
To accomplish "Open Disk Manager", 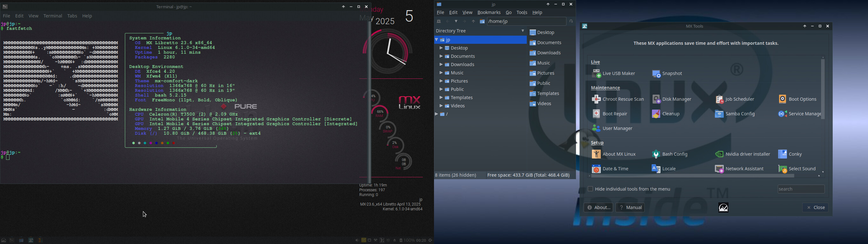I will pyautogui.click(x=672, y=99).
